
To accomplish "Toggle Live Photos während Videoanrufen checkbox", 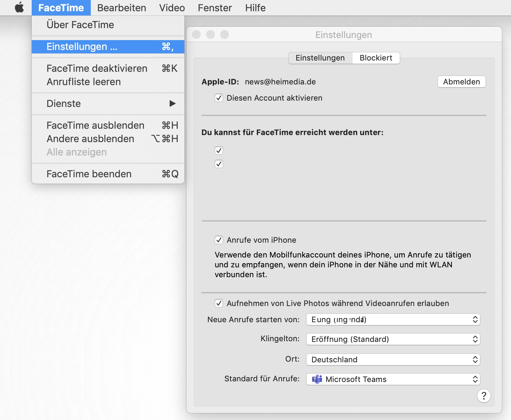I will click(219, 303).
